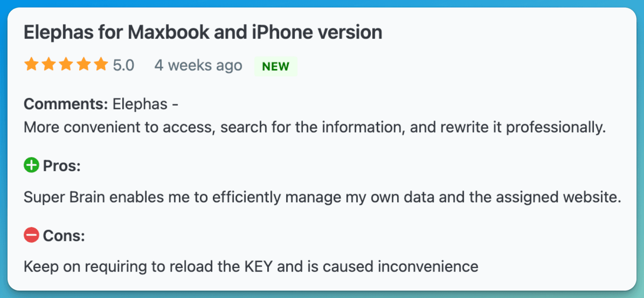Screen dimensions: 644x298
Task: Click the "Elephas -" comment text
Action: (x=145, y=104)
